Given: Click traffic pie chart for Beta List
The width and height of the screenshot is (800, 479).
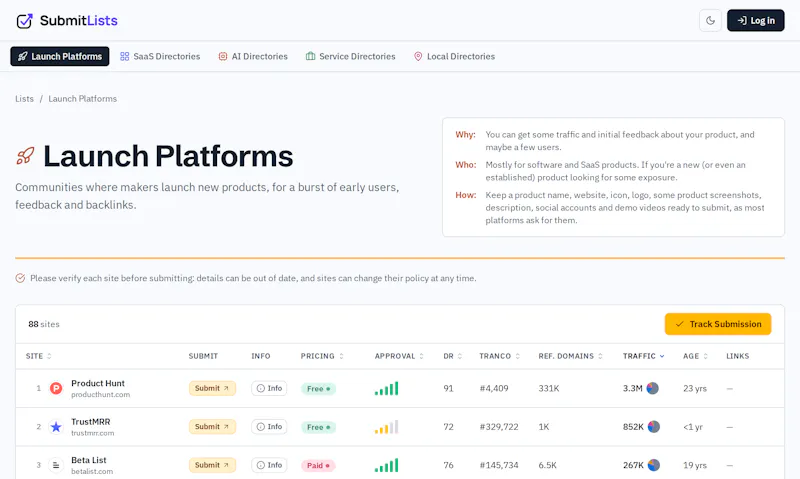Looking at the screenshot, I should 654,465.
